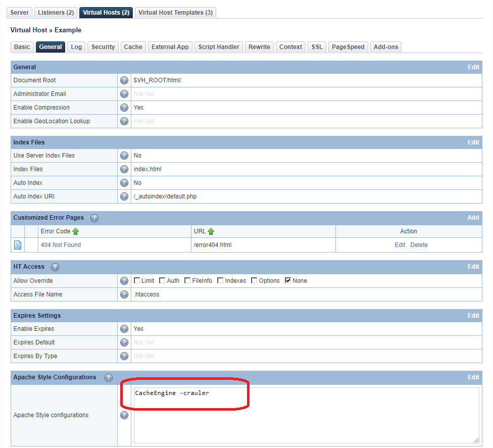493x448 pixels.
Task: Open the Log sub-tab
Action: (76, 47)
